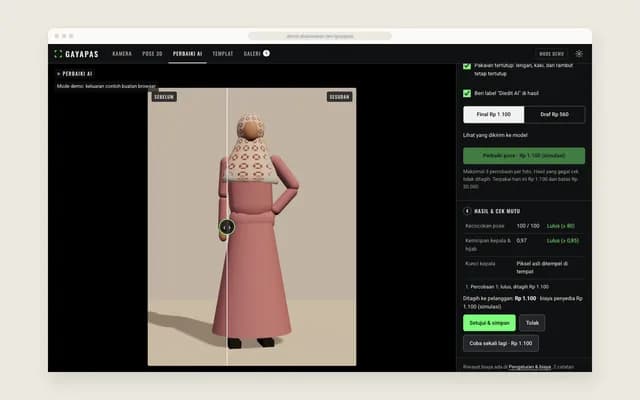Click the Sesudah label on the image
Screen dimensions: 640x400
point(339,97)
